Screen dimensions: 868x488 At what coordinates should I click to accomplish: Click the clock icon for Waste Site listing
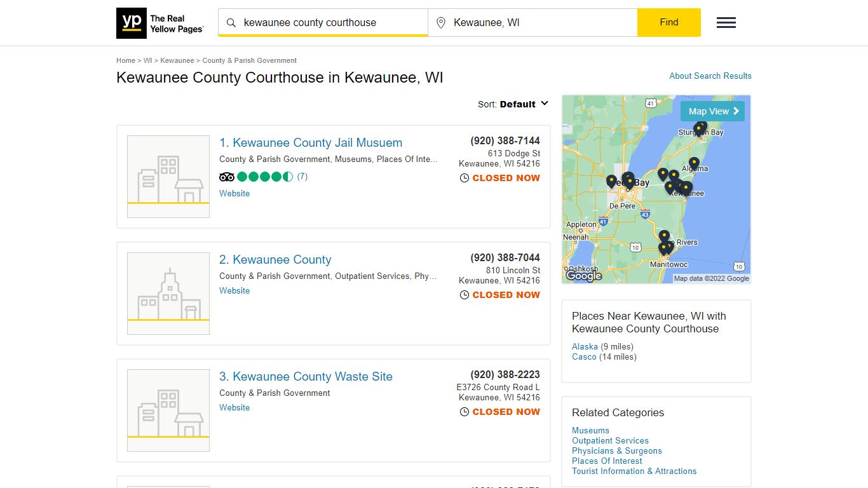(x=465, y=412)
